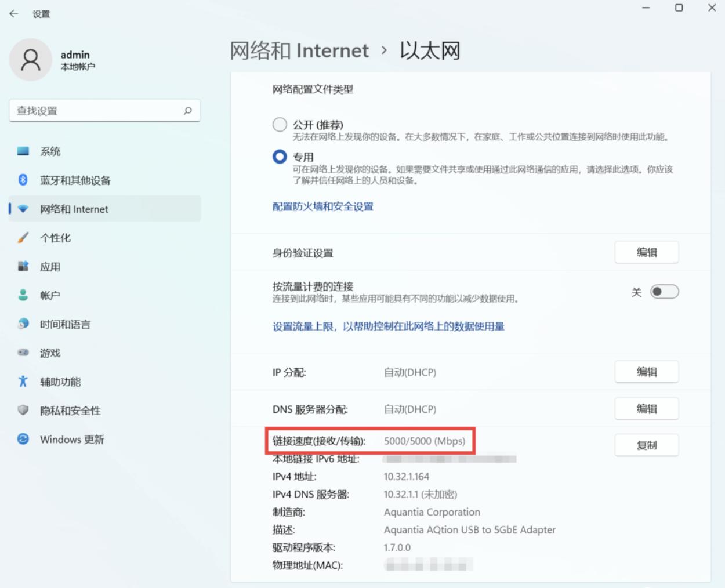Click the 查找设置 search input field
The width and height of the screenshot is (725, 588).
104,110
